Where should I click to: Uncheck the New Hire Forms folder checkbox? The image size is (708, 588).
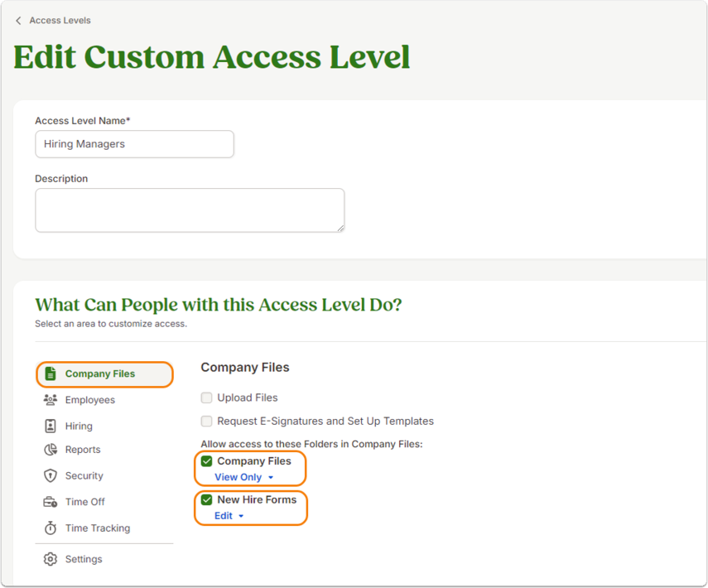[x=206, y=500]
